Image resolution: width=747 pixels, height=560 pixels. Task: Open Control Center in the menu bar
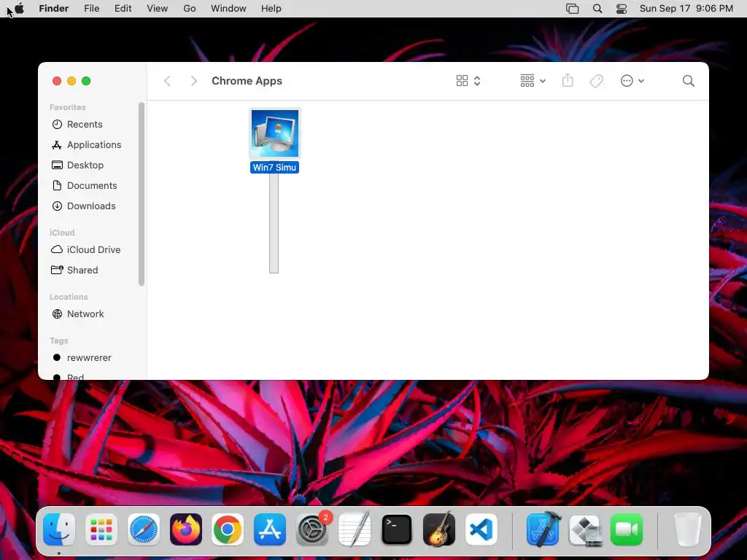622,9
